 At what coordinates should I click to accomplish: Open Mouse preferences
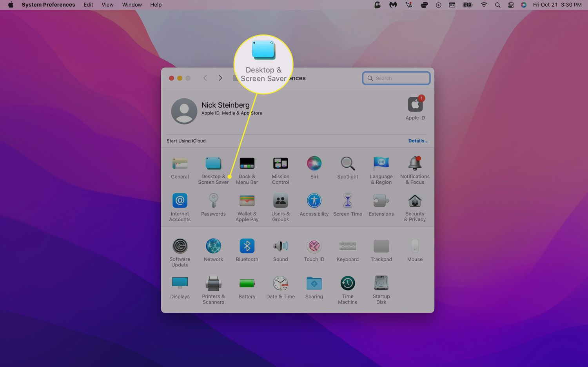click(x=415, y=250)
